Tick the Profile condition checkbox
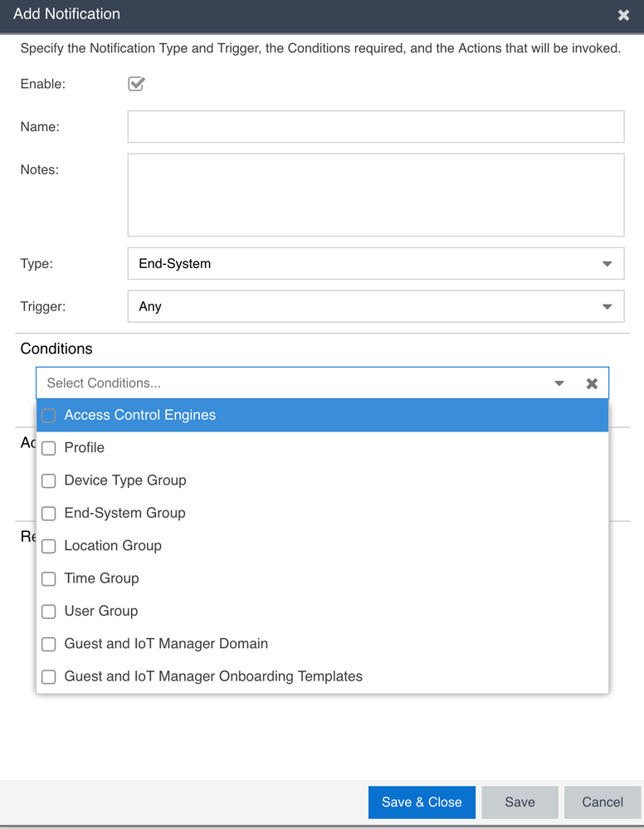The image size is (644, 829). click(x=49, y=448)
